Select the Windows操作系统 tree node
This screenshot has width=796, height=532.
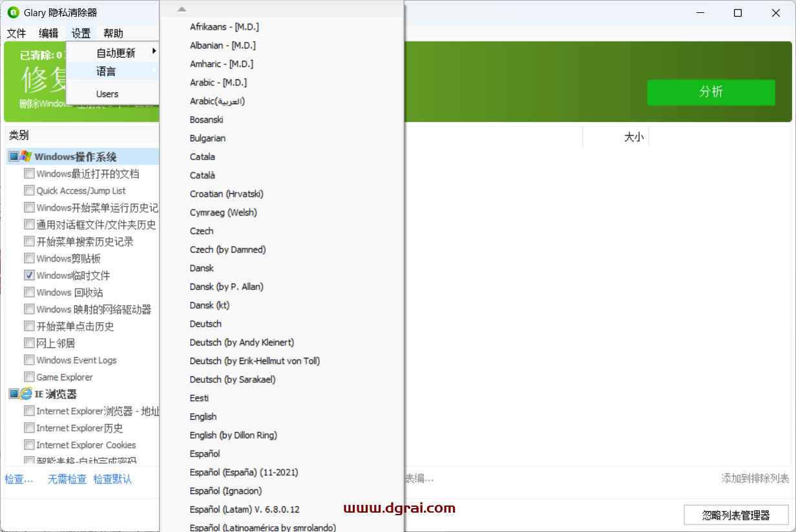click(x=76, y=157)
